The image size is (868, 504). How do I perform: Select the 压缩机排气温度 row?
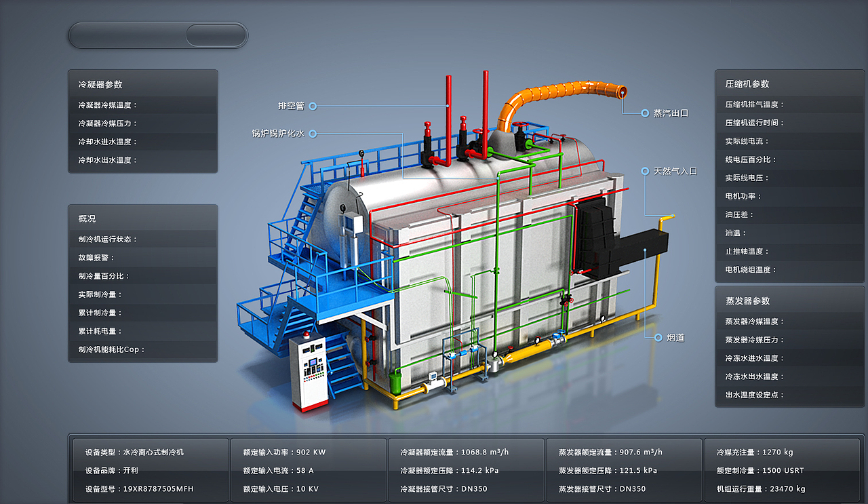pyautogui.click(x=789, y=104)
